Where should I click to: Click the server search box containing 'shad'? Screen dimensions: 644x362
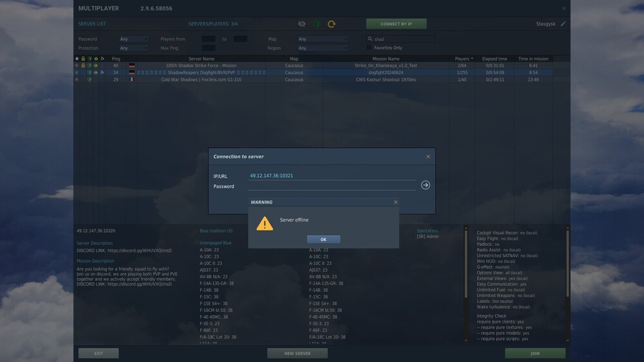click(x=401, y=39)
